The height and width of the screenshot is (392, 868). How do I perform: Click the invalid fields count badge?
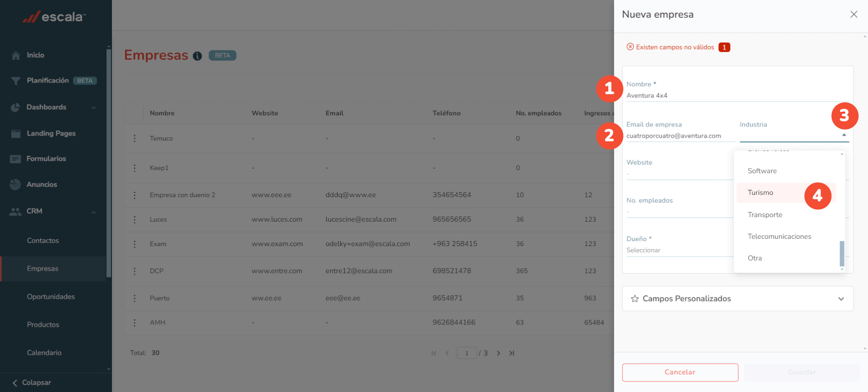click(x=724, y=47)
